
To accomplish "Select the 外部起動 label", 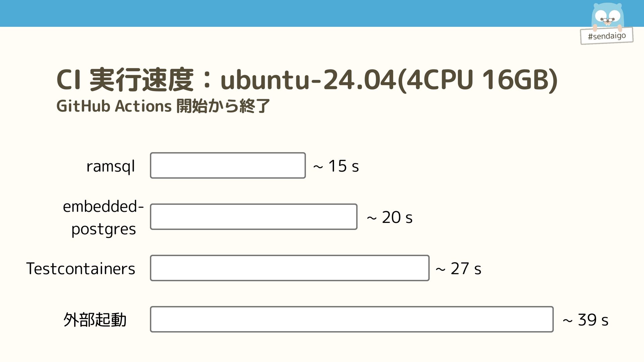I will (x=95, y=320).
